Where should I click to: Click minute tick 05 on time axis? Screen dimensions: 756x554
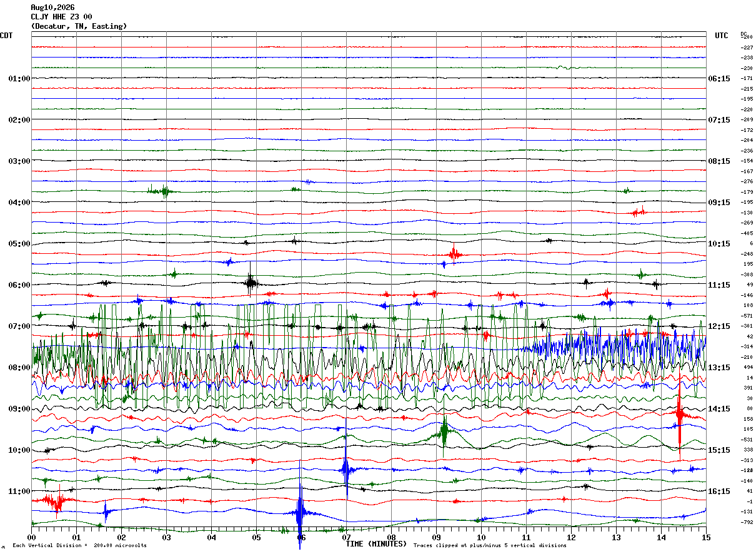(256, 537)
